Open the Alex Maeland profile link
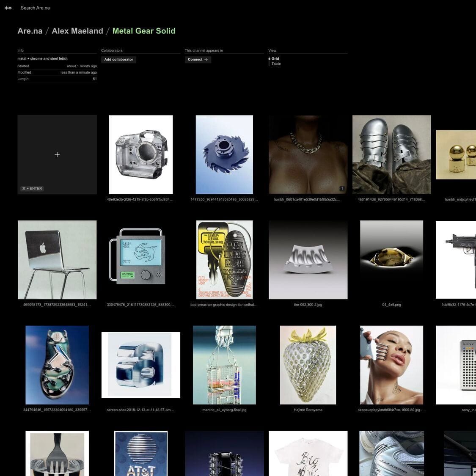 (77, 31)
